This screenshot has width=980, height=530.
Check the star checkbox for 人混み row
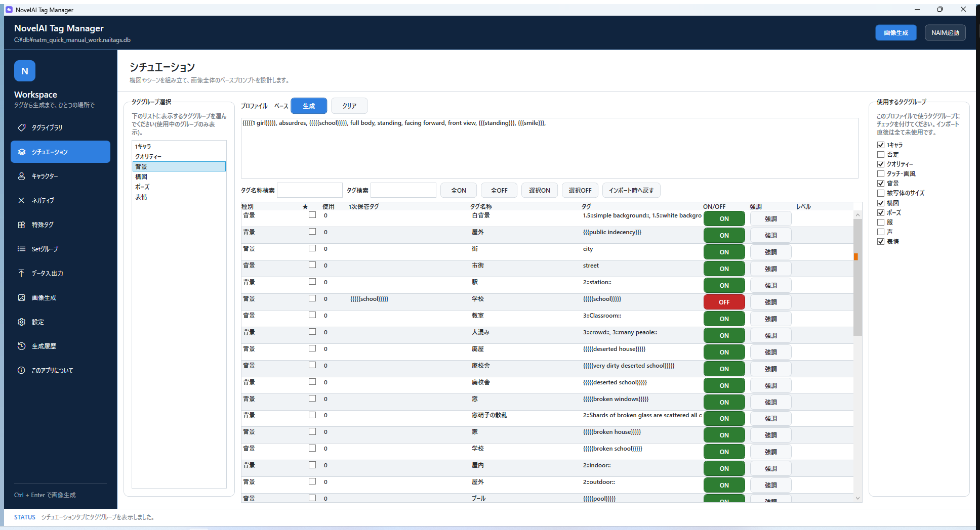pos(312,332)
